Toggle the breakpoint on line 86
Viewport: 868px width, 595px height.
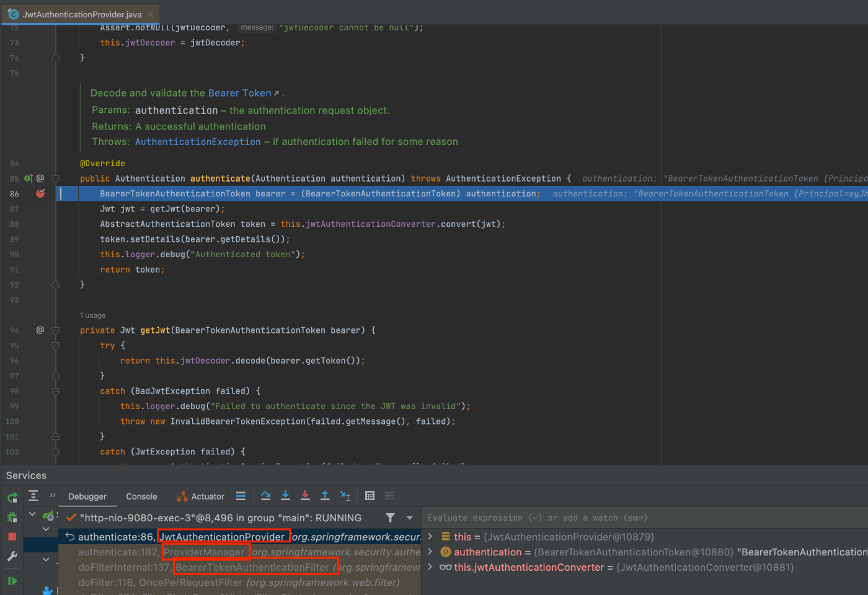click(x=40, y=193)
